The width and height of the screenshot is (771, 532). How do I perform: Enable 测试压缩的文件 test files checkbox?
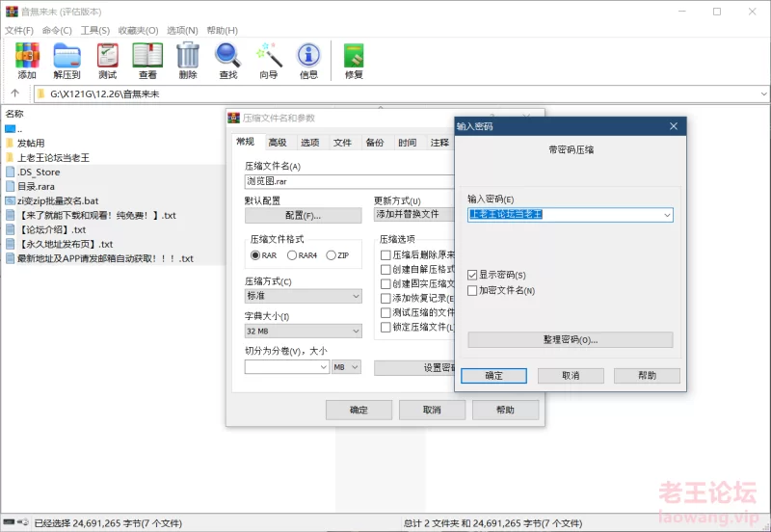click(x=385, y=312)
